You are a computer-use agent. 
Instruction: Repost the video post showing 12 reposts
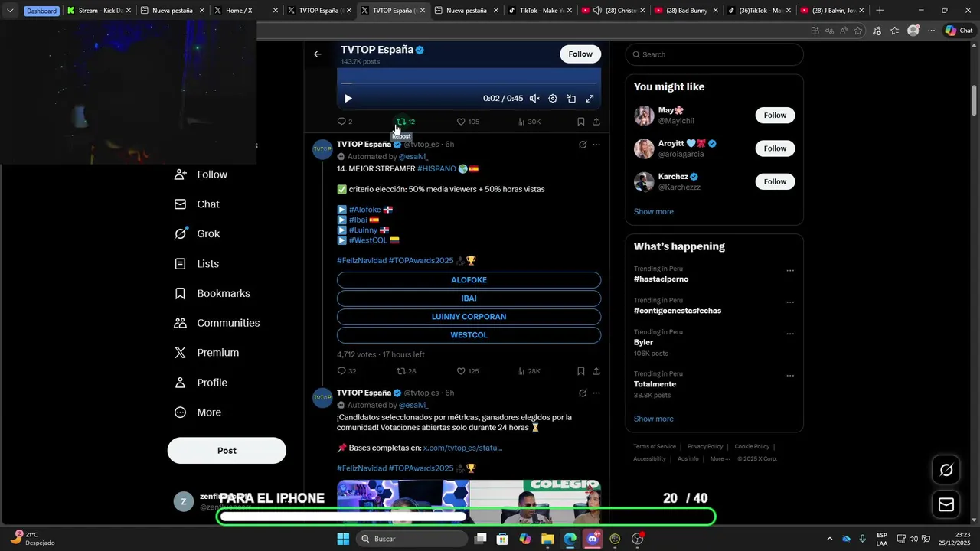pos(405,122)
